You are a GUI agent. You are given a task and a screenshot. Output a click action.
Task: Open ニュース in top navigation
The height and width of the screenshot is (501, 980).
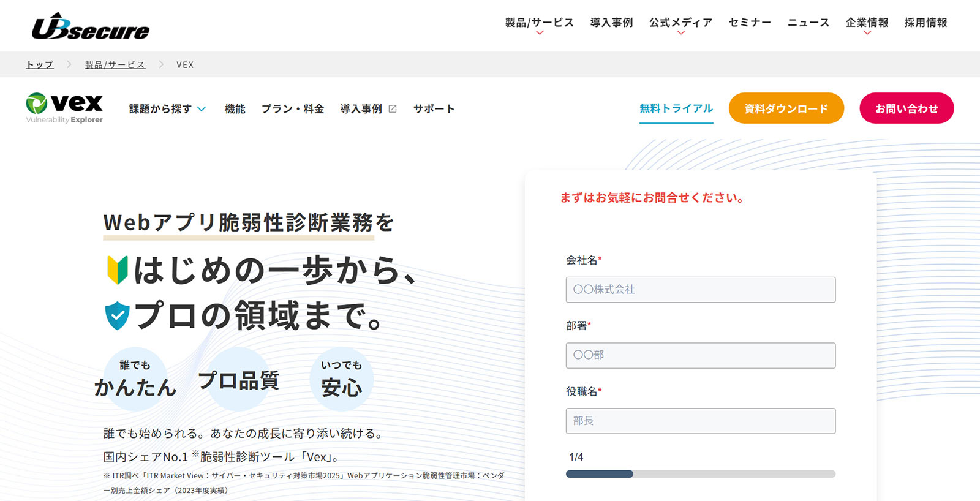pyautogui.click(x=808, y=23)
